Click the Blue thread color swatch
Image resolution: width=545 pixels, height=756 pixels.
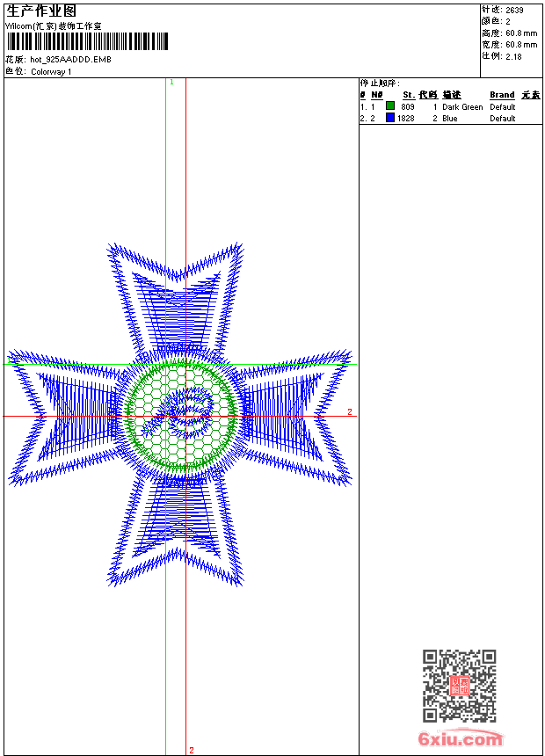click(390, 118)
